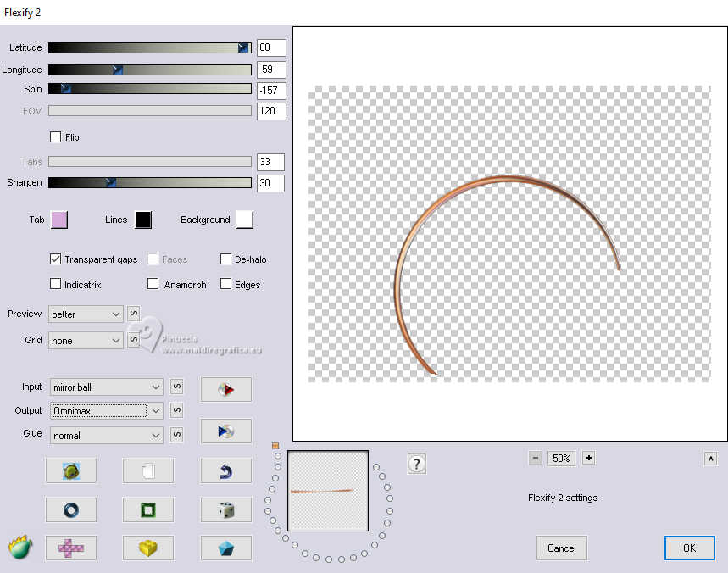
Task: Click the blue polyhedron icon button
Action: pos(226,548)
